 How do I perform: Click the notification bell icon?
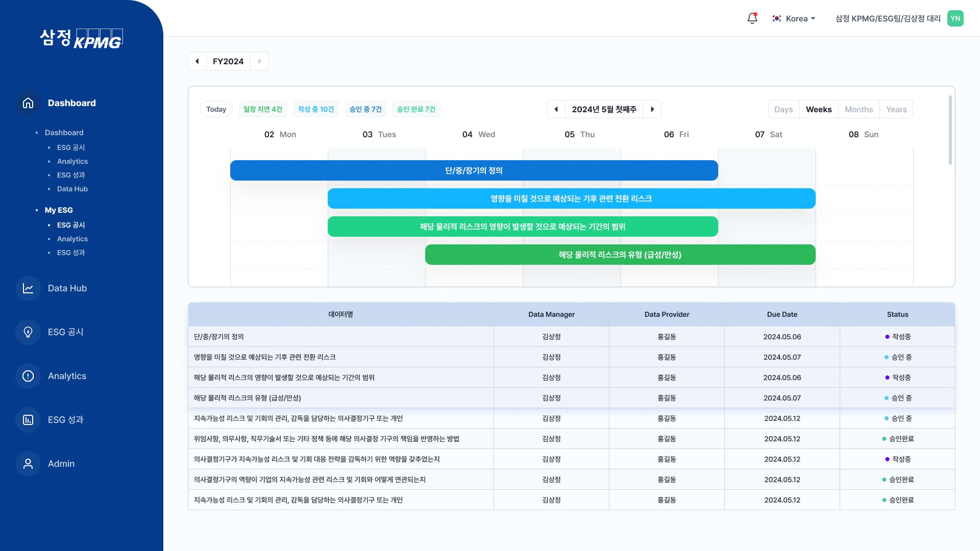pos(752,18)
